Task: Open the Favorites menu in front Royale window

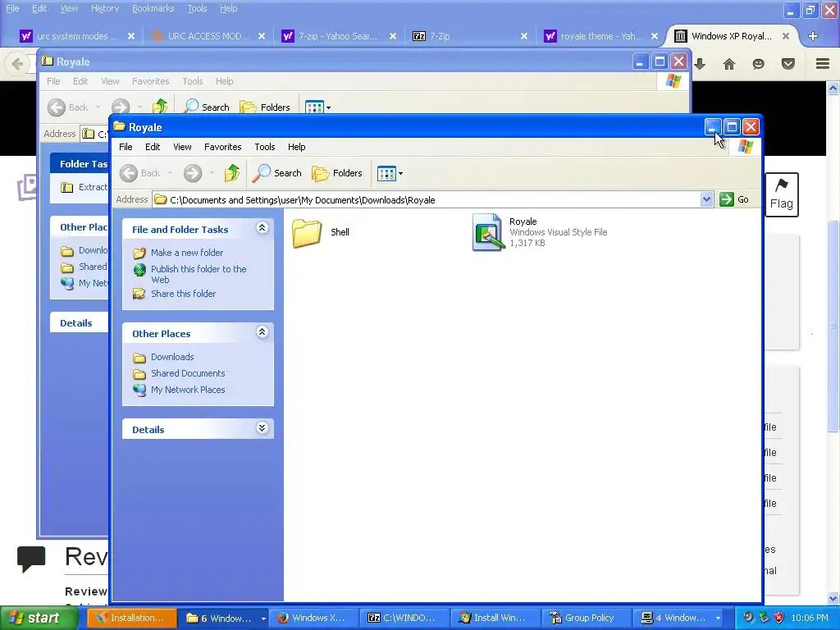Action: point(223,147)
